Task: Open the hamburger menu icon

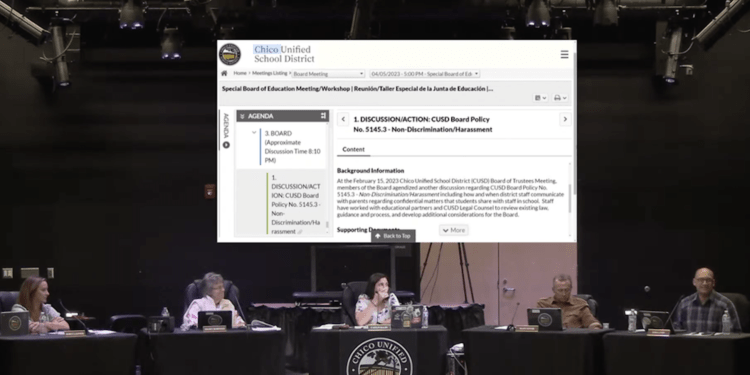Action: tap(564, 55)
